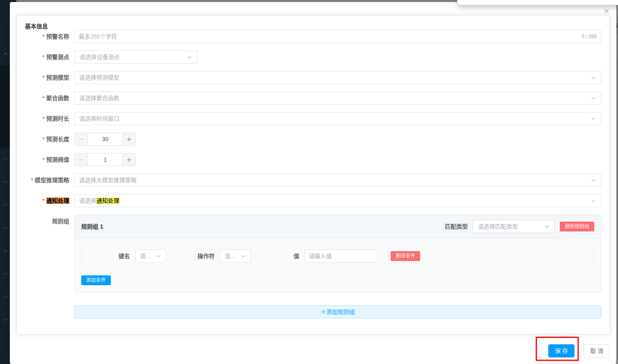Open the 模型推理策略 dropdown
The height and width of the screenshot is (364, 618).
tap(593, 180)
